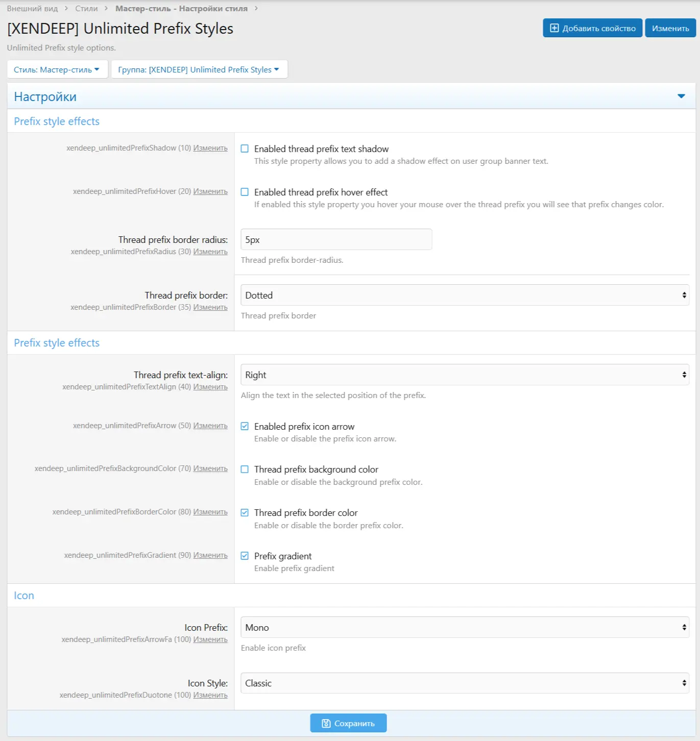
Task: Collapse the Настройки section arrow
Action: click(681, 96)
